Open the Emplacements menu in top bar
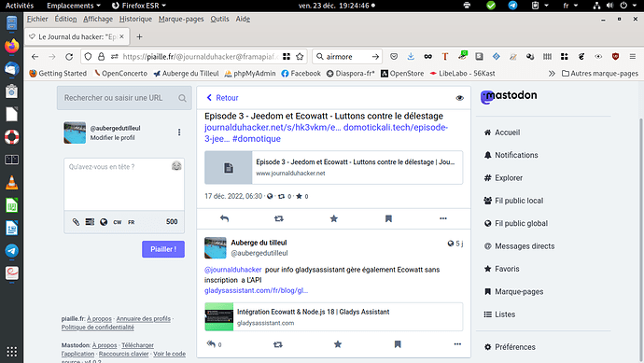The width and height of the screenshot is (644, 363). pyautogui.click(x=74, y=6)
